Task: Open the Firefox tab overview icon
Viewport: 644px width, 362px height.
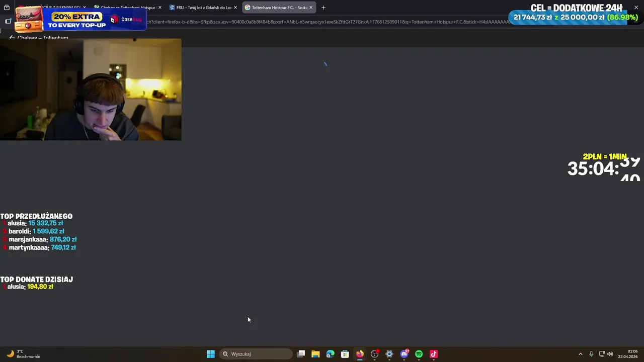Action: coord(7,8)
